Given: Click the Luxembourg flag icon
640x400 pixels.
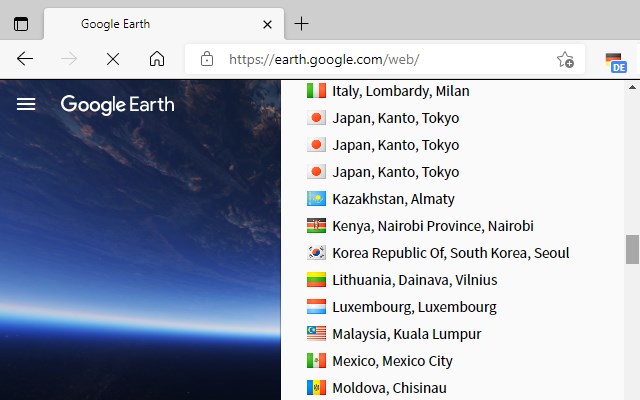Looking at the screenshot, I should click(x=316, y=307).
